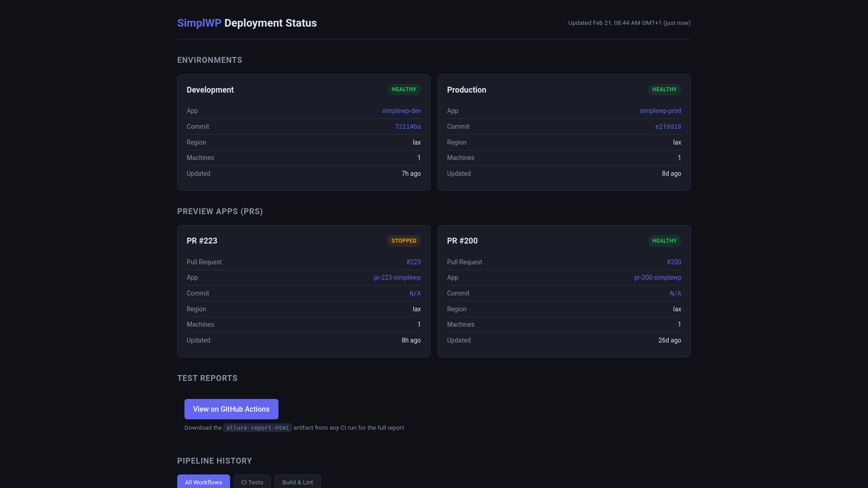
Task: Click the Development card title
Action: [210, 90]
